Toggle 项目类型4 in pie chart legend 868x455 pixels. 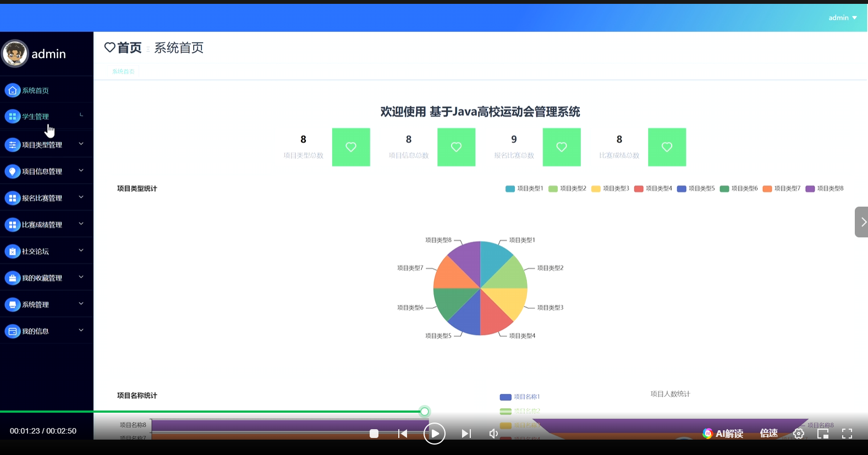653,188
